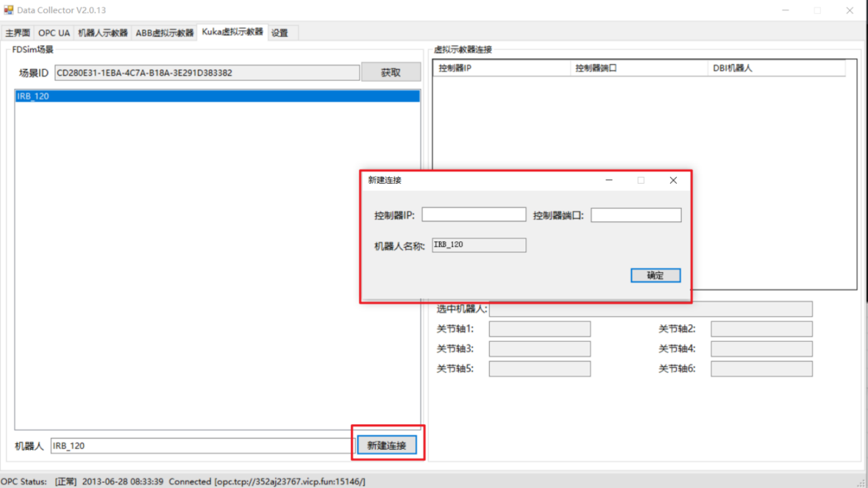Minimize the 新建连接 dialog
The image size is (868, 488).
[609, 180]
